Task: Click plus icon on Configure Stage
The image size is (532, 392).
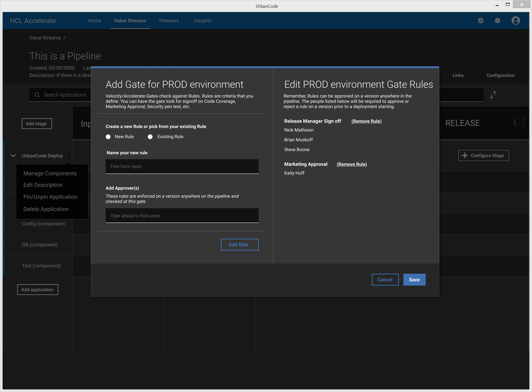Action: [465, 156]
